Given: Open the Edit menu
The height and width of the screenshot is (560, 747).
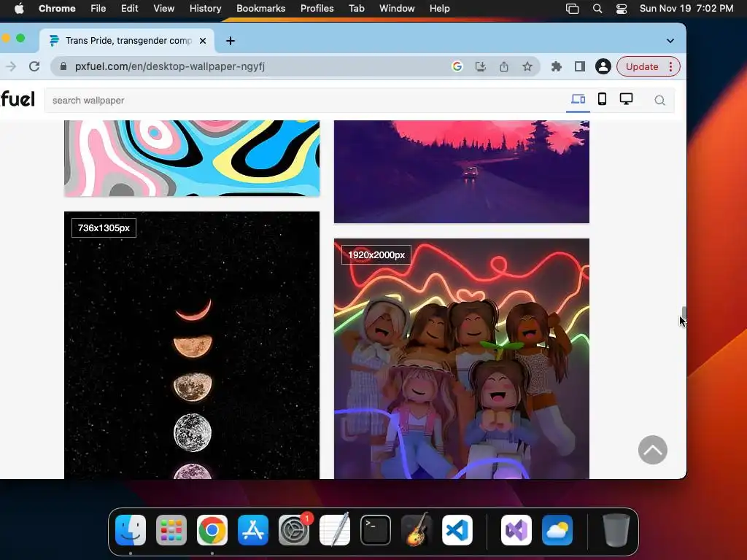Looking at the screenshot, I should 129,9.
